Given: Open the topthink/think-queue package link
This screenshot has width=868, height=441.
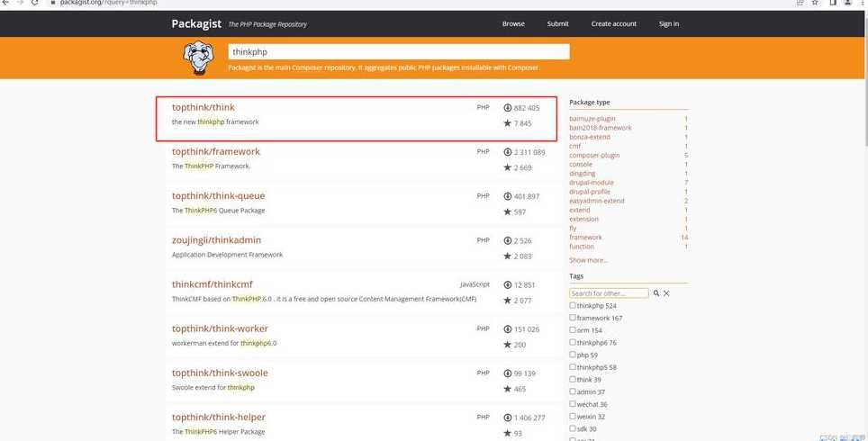Looking at the screenshot, I should 218,196.
